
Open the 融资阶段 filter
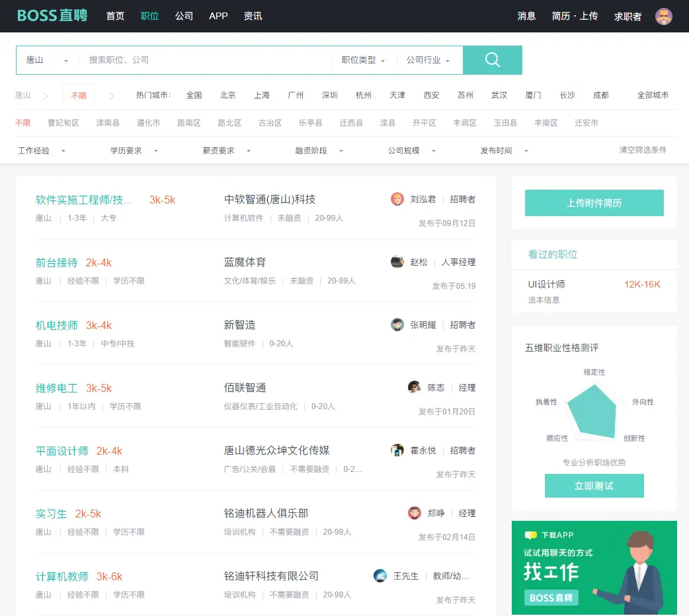coord(319,151)
